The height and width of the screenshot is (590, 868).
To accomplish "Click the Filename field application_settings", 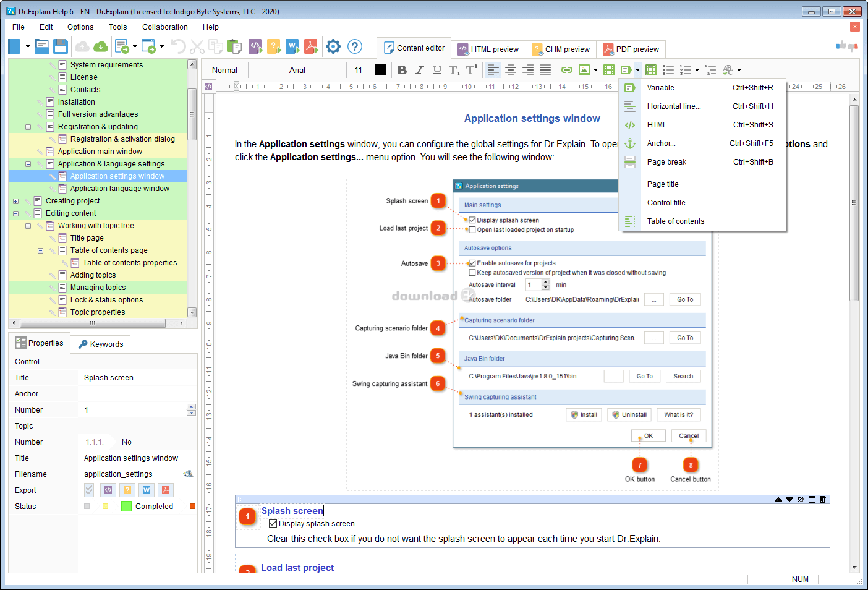I will point(118,474).
